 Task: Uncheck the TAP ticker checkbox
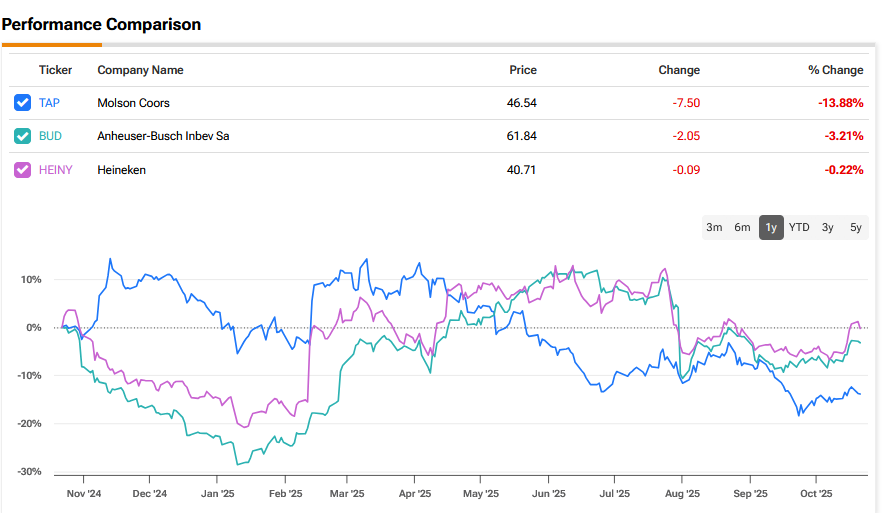(x=22, y=103)
